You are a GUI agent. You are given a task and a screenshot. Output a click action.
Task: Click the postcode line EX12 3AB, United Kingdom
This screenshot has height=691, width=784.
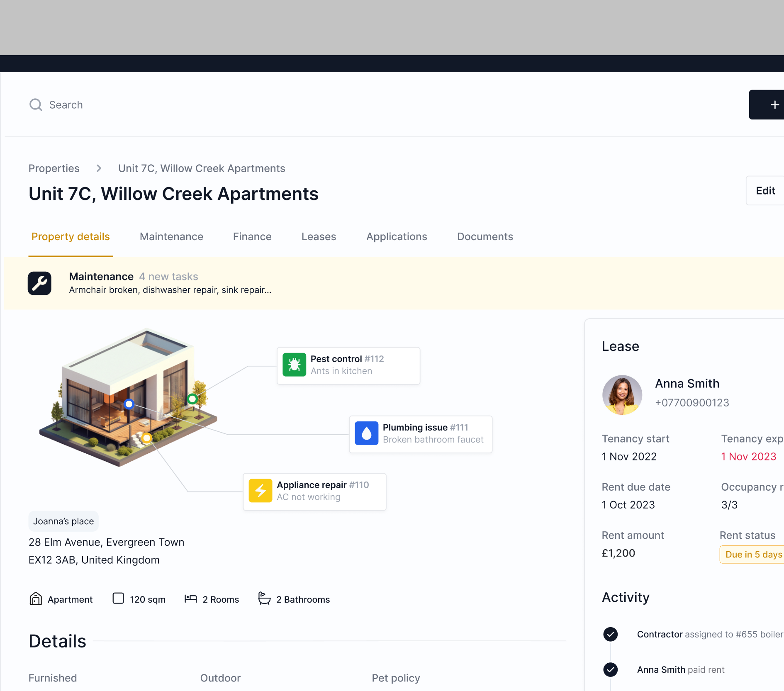coord(94,560)
